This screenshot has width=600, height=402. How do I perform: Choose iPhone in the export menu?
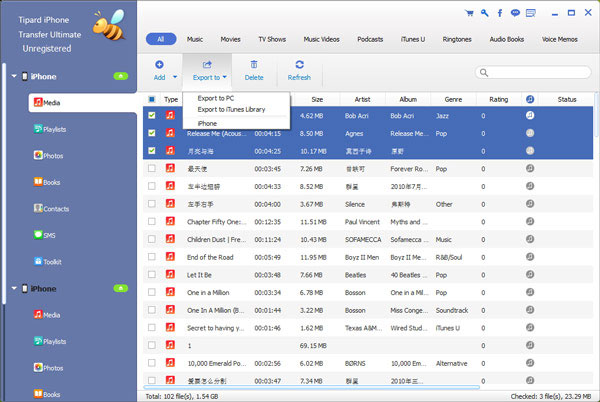pyautogui.click(x=207, y=124)
